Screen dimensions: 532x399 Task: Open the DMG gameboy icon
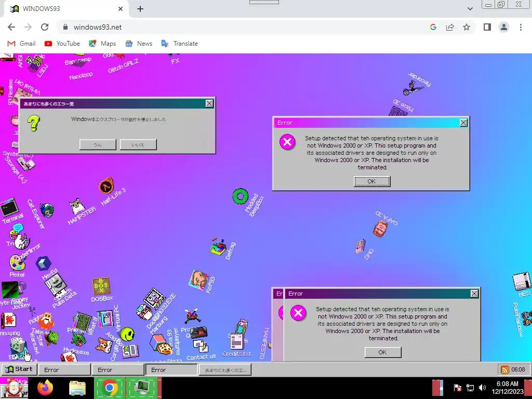361,246
